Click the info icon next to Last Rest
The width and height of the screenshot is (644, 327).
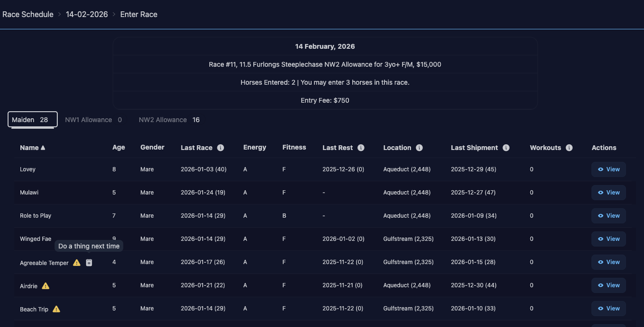click(x=361, y=148)
